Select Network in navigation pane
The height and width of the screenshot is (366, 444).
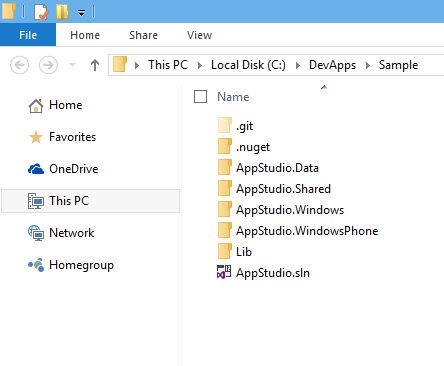[71, 233]
